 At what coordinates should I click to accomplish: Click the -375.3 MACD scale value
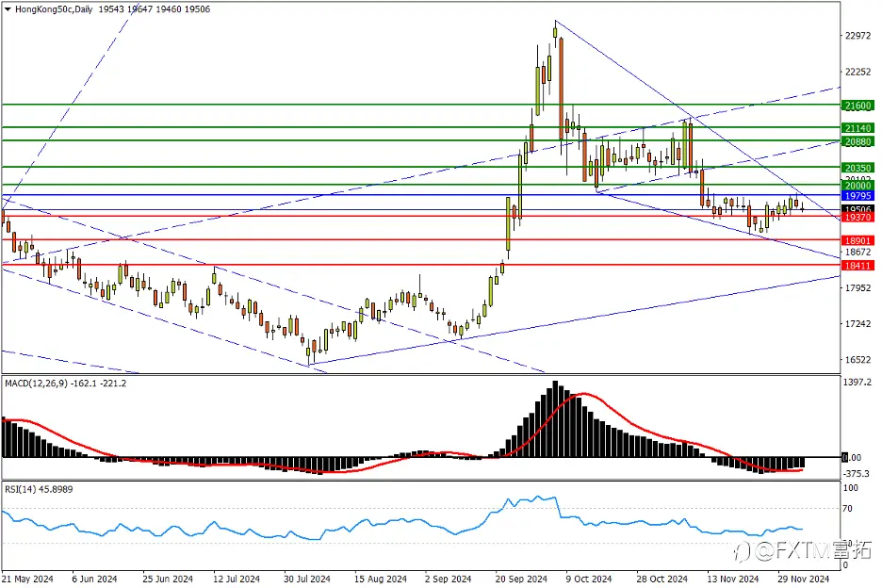857,474
